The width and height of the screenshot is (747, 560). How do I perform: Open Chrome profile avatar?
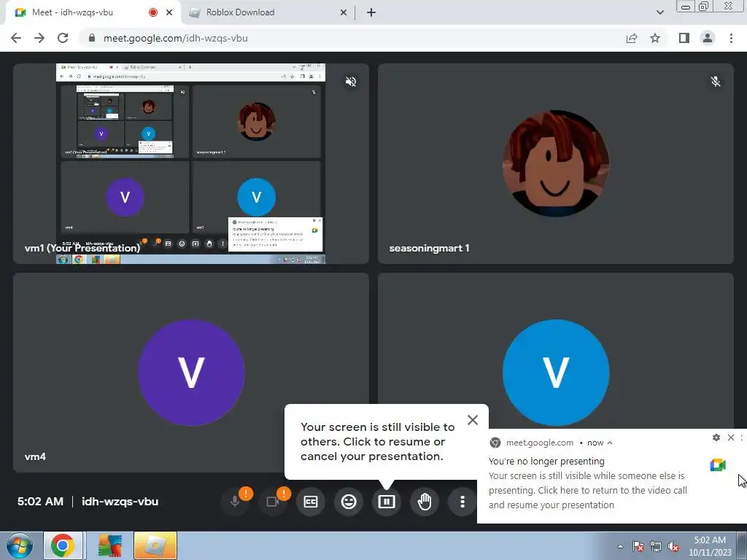(708, 38)
